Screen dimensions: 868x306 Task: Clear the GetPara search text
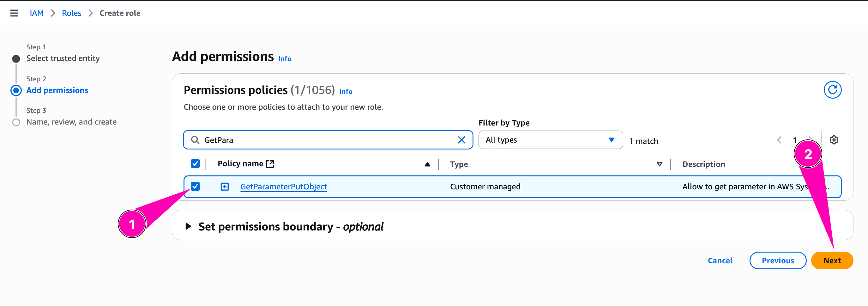461,140
